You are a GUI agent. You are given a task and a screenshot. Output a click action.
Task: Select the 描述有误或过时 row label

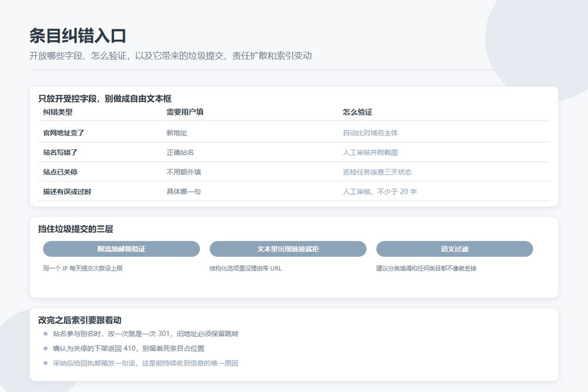coord(67,191)
